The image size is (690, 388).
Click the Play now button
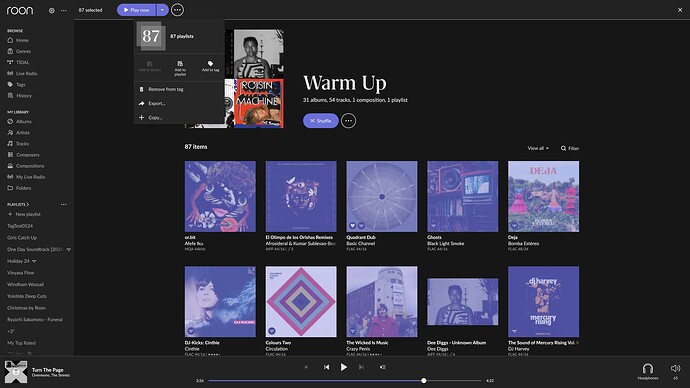click(136, 10)
